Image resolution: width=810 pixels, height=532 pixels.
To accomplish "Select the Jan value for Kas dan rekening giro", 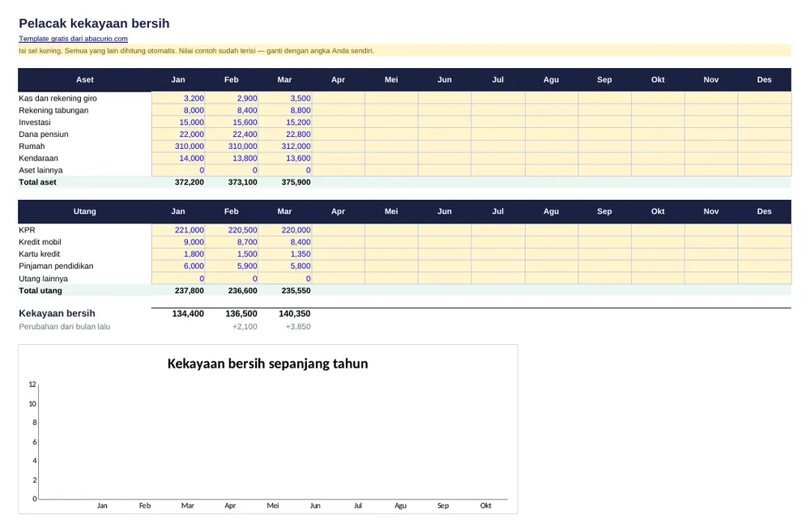I will 178,98.
